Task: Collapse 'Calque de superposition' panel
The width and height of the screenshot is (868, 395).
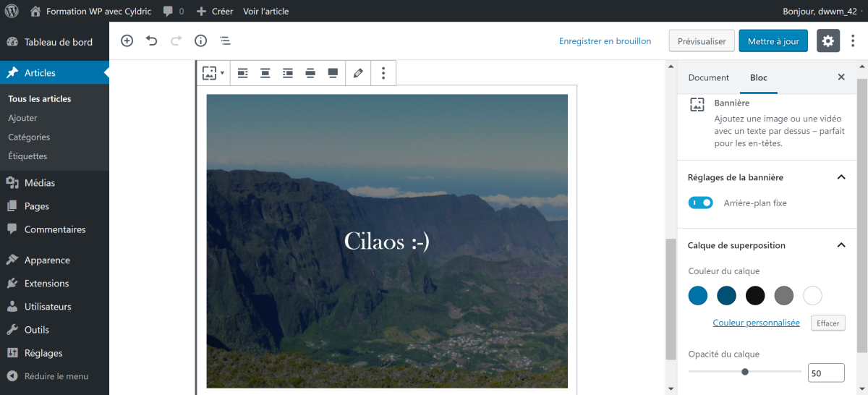Action: coord(767,245)
